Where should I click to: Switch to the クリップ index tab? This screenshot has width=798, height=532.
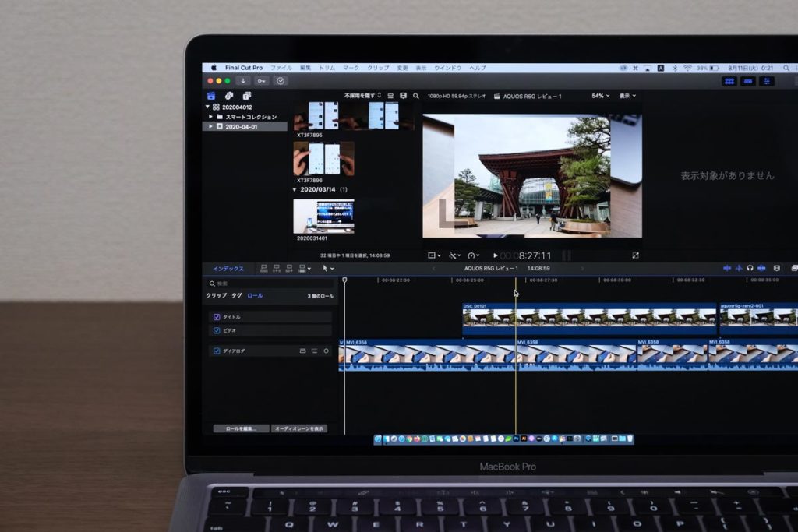pos(217,295)
